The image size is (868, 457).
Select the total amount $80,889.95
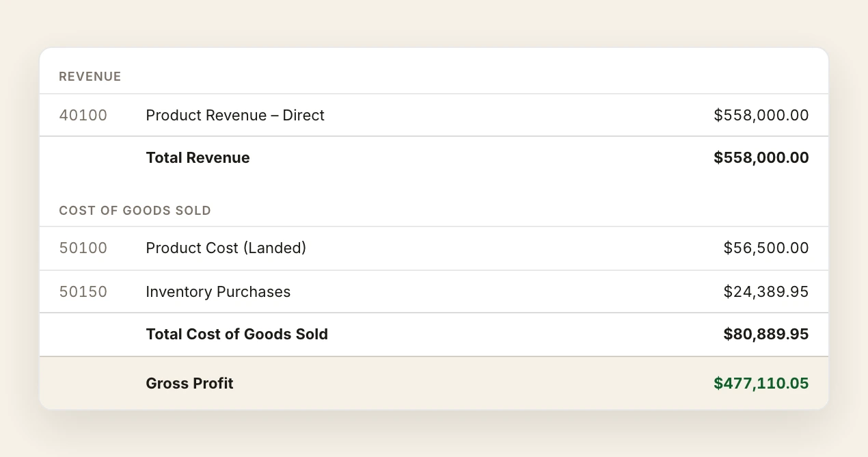pos(766,335)
